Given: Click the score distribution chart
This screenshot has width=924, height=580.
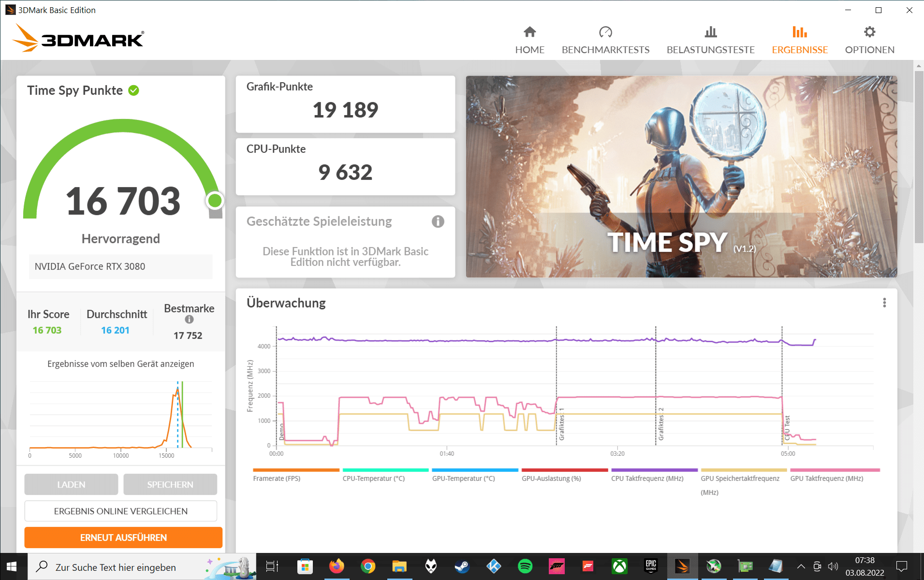Looking at the screenshot, I should (x=121, y=419).
